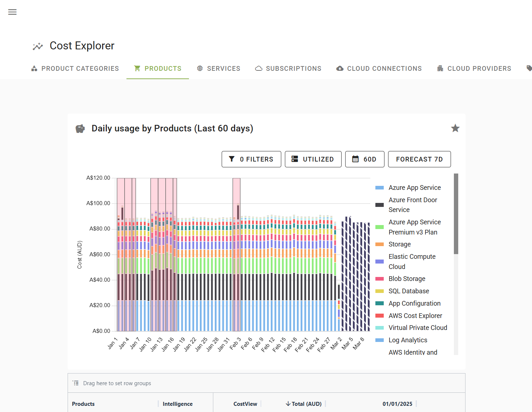Click the Total (AUD) sort arrow

(x=288, y=404)
